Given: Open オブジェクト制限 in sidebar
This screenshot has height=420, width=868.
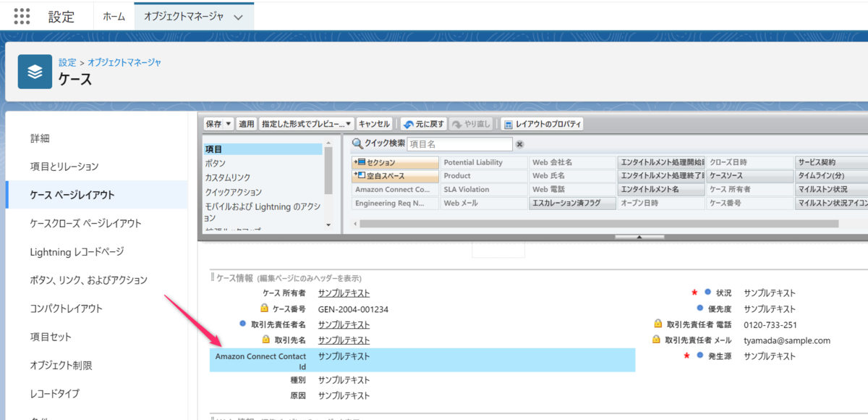Looking at the screenshot, I should pyautogui.click(x=61, y=365).
